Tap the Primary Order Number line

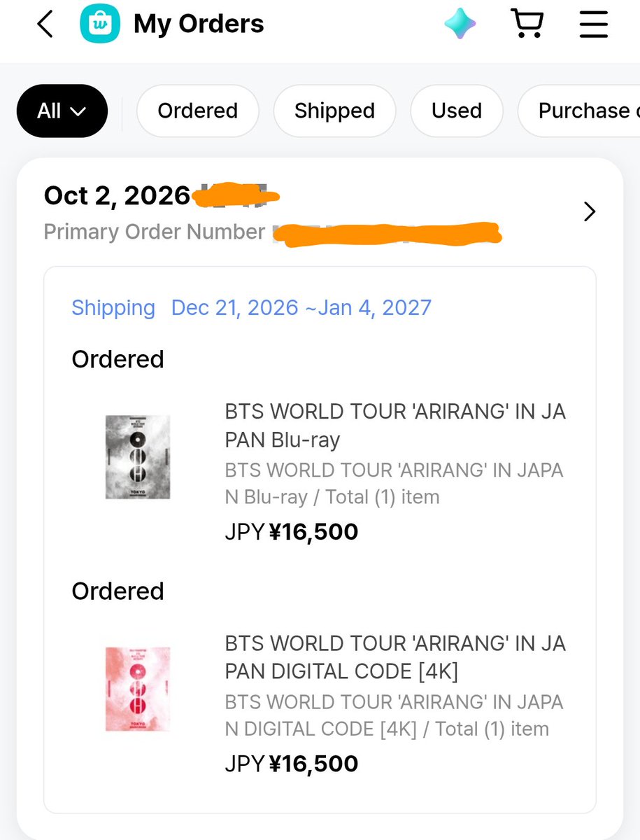[x=273, y=232]
